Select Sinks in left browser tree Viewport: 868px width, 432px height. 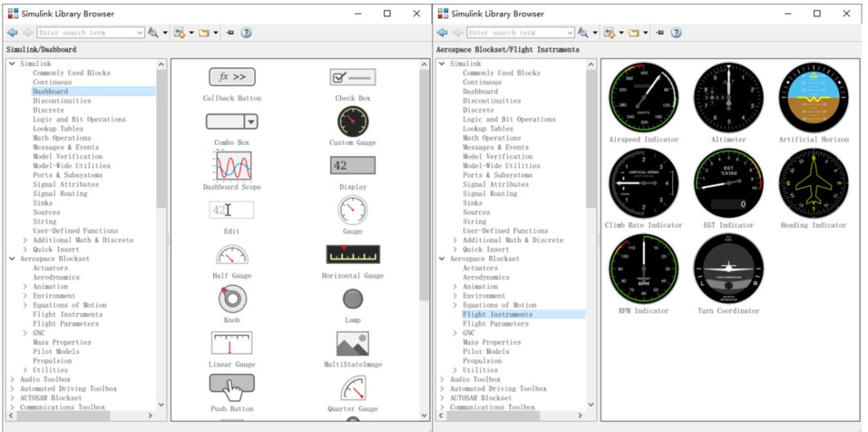(x=43, y=203)
